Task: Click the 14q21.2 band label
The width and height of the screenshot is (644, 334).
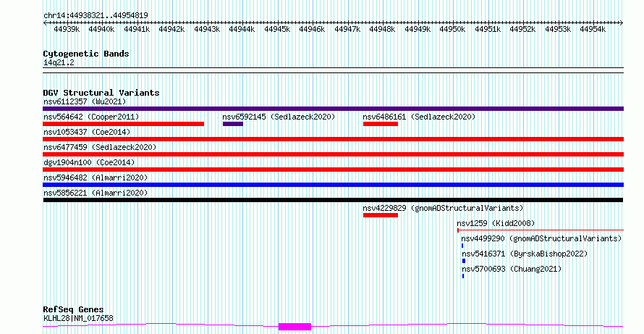Action: pos(59,63)
